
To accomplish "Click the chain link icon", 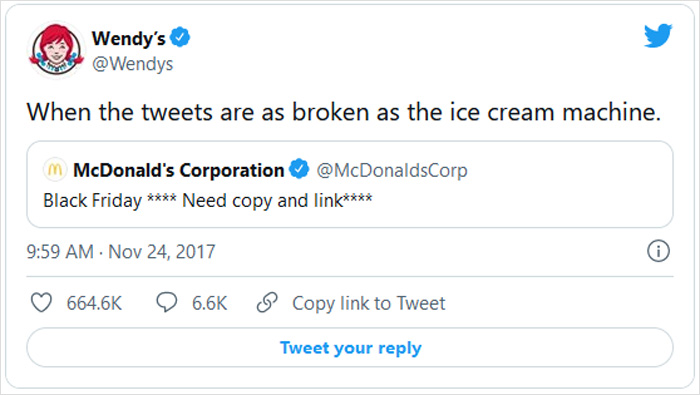I will (x=267, y=303).
